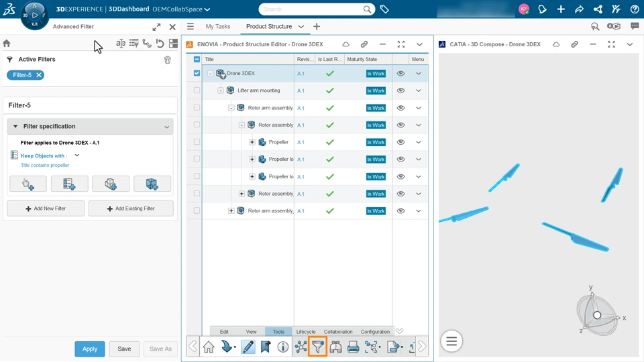Delete active filters with trash icon
This screenshot has height=362, width=644.
(x=168, y=60)
